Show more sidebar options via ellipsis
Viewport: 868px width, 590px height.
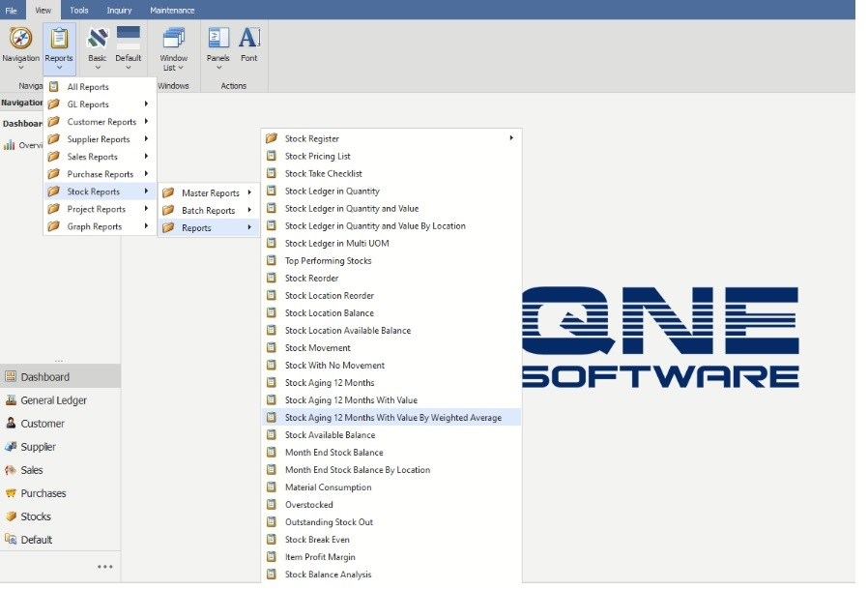105,567
